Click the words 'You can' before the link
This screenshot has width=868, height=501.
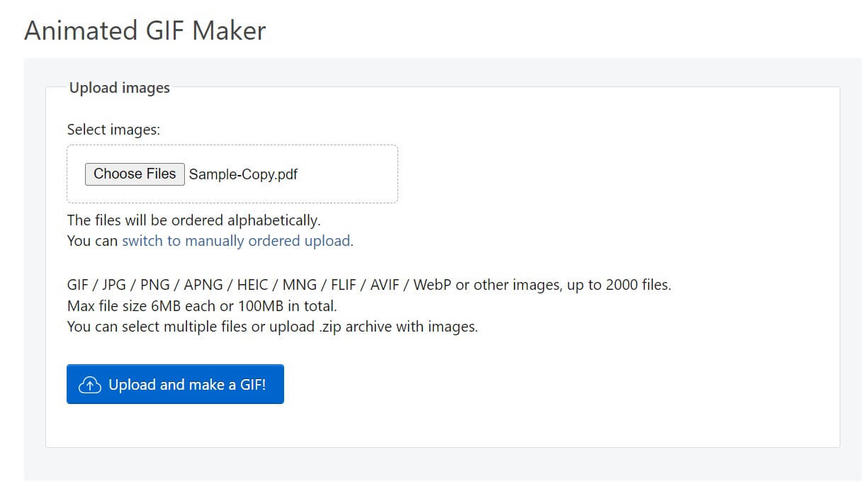[x=92, y=241]
